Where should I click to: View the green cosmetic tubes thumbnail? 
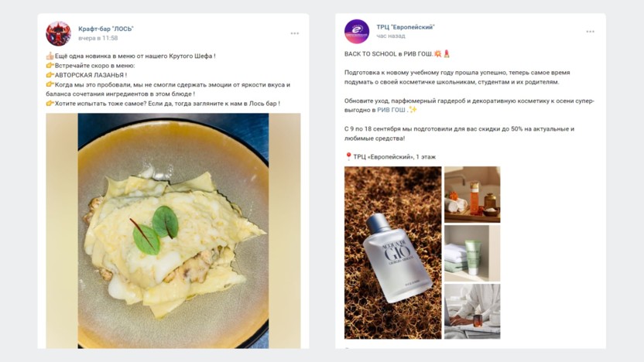click(x=472, y=252)
